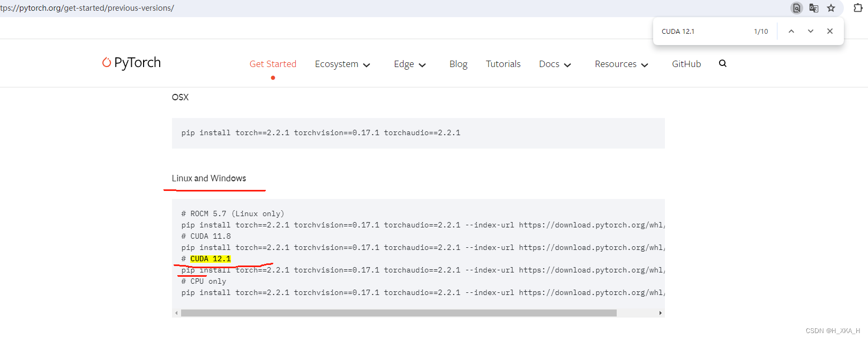Screen dimensions: 868x339
Task: Close the find bar
Action: 830,31
